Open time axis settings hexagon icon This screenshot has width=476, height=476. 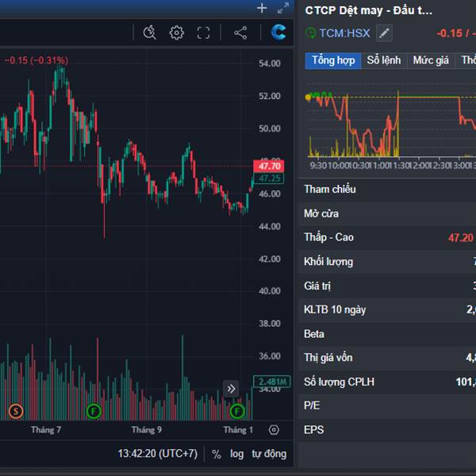(274, 430)
